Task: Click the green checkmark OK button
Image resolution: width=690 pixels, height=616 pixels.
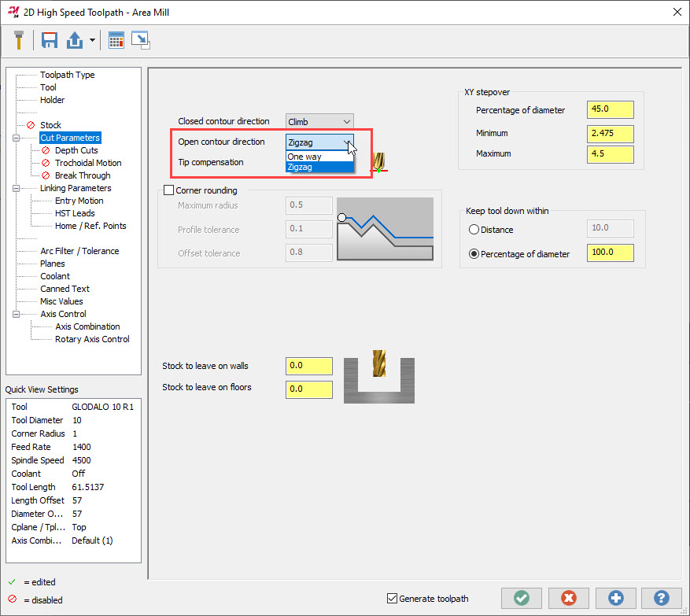Action: click(x=520, y=598)
